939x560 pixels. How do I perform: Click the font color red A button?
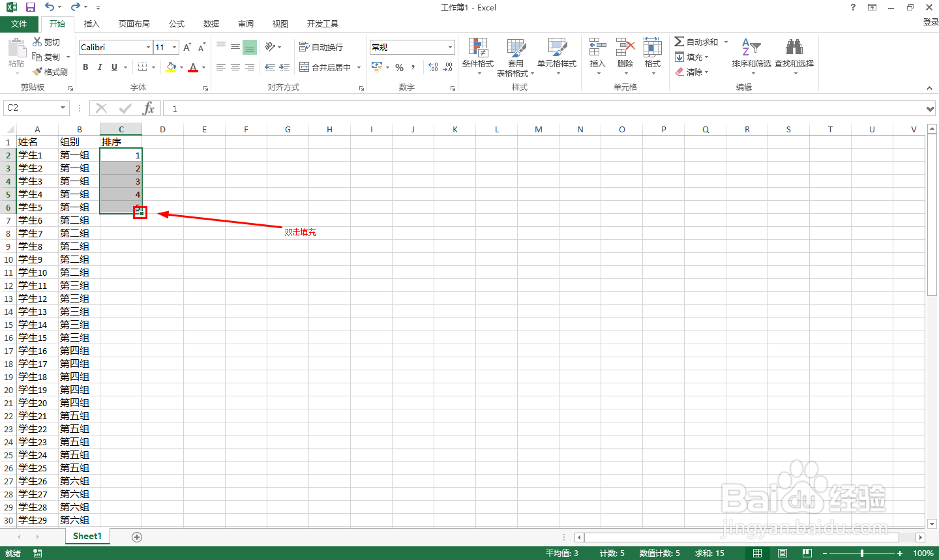(193, 67)
